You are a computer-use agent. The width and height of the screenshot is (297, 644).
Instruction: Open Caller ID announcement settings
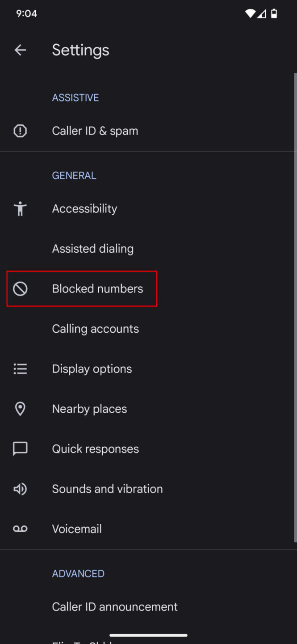click(x=114, y=606)
